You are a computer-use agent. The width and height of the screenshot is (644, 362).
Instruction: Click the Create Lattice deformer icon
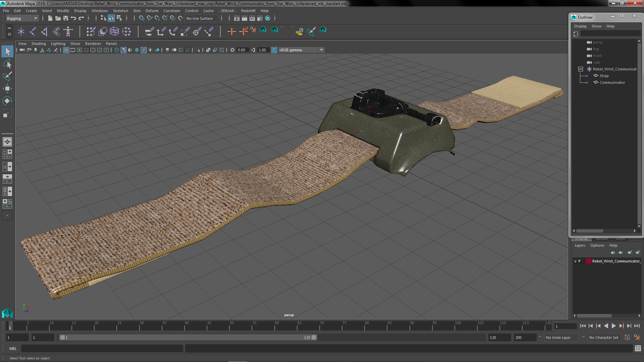(x=114, y=32)
